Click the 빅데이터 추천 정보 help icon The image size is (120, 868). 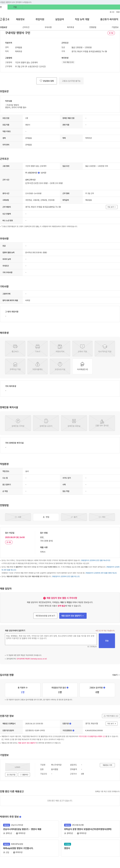pos(20,817)
